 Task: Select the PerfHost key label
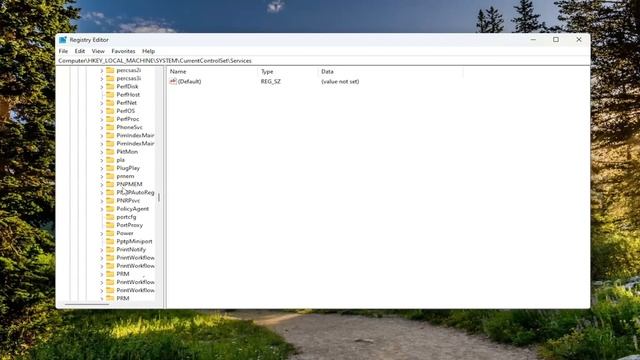tap(128, 94)
